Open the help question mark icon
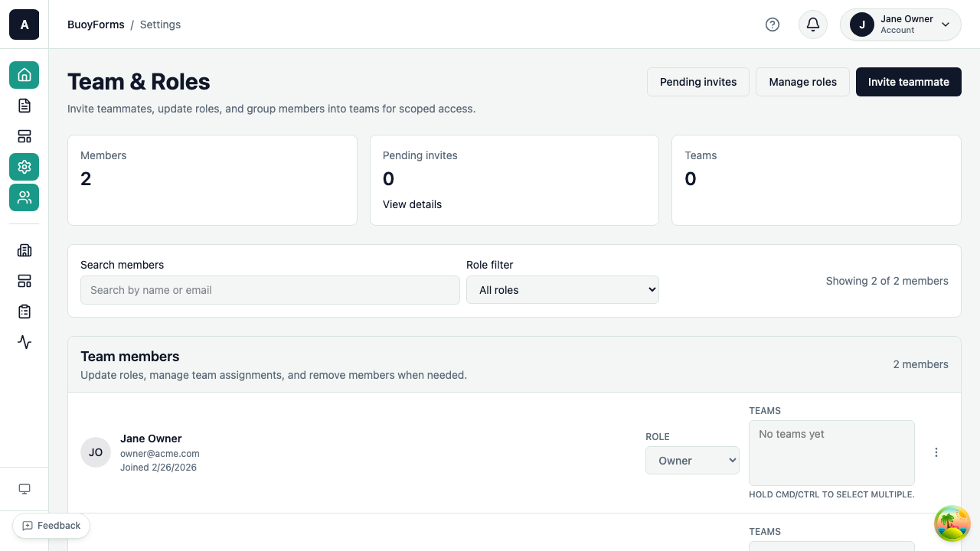The width and height of the screenshot is (980, 551). pyautogui.click(x=773, y=24)
